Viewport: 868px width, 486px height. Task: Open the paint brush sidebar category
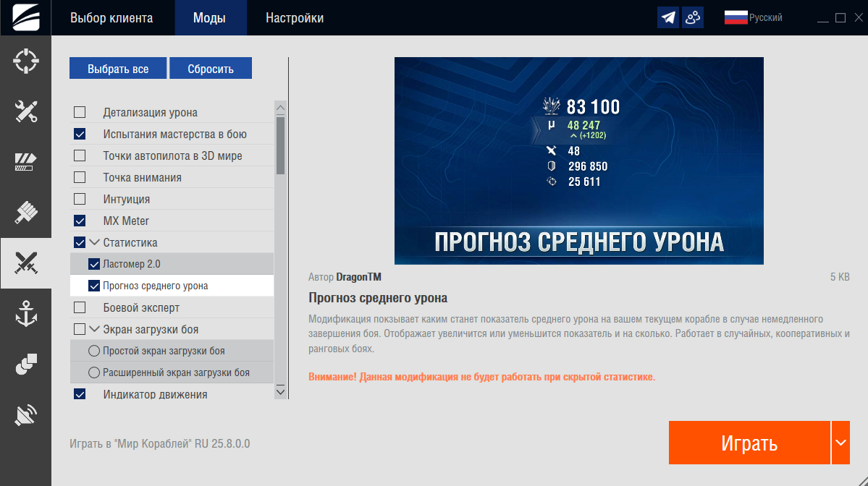point(25,213)
